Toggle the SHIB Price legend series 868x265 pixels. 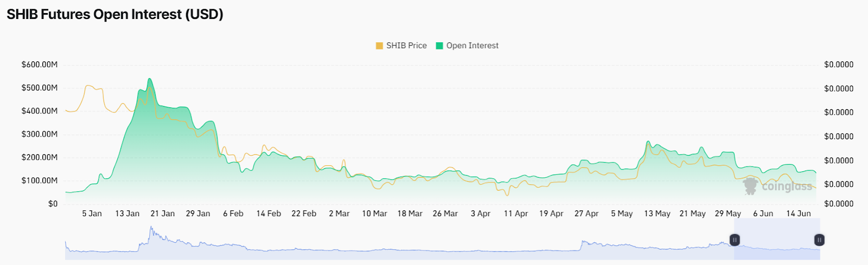point(401,46)
